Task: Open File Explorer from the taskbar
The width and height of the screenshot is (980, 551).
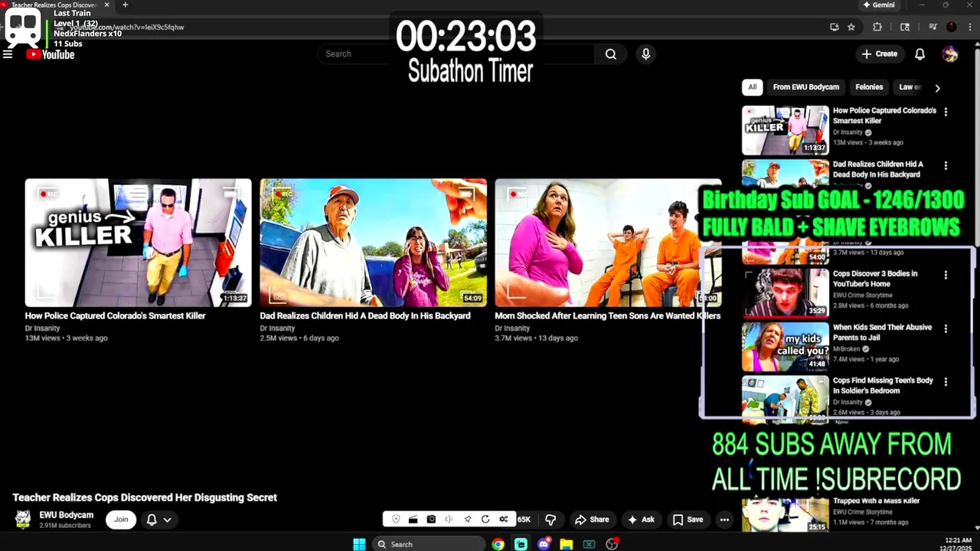Action: click(x=566, y=544)
